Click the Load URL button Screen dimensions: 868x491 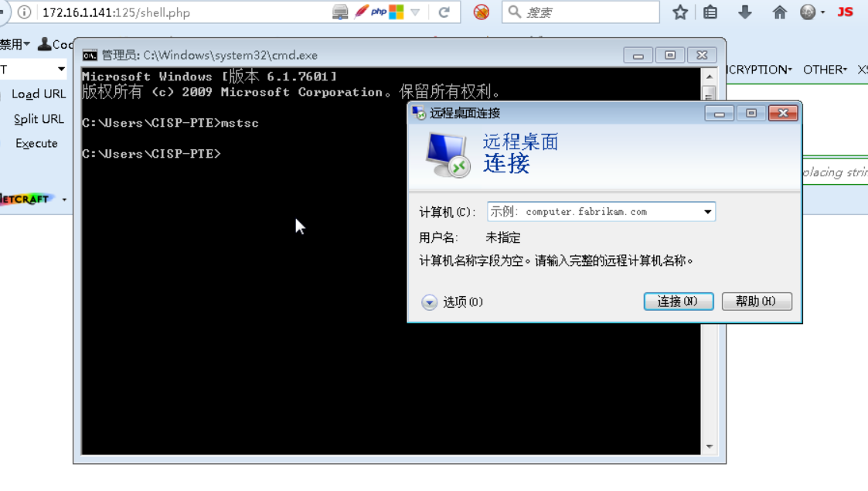tap(39, 94)
